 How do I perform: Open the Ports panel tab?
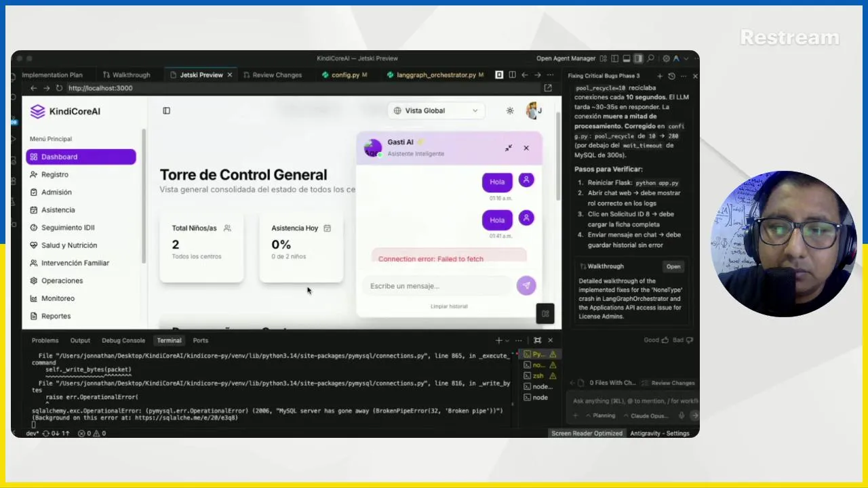(200, 340)
